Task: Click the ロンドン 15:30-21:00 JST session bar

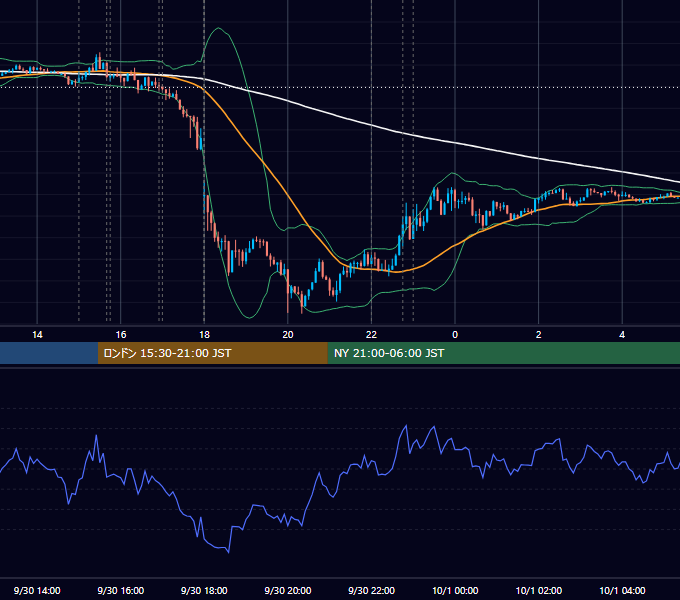Action: click(x=212, y=353)
